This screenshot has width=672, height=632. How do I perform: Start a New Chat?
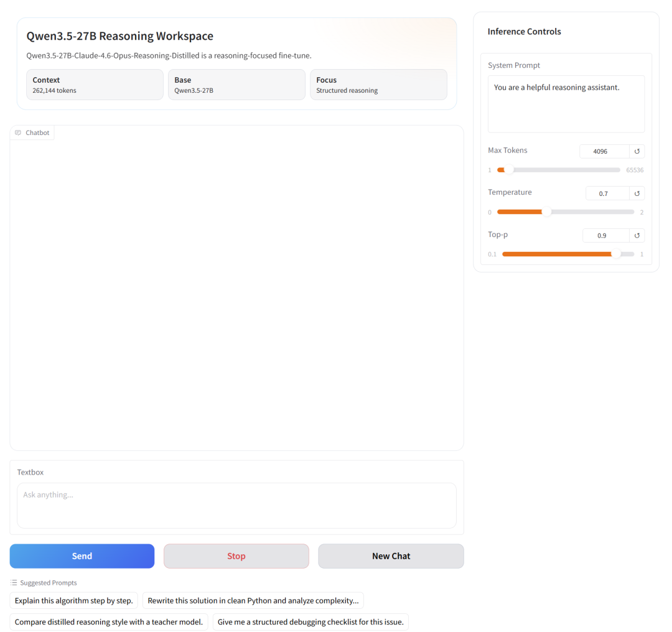click(x=391, y=556)
